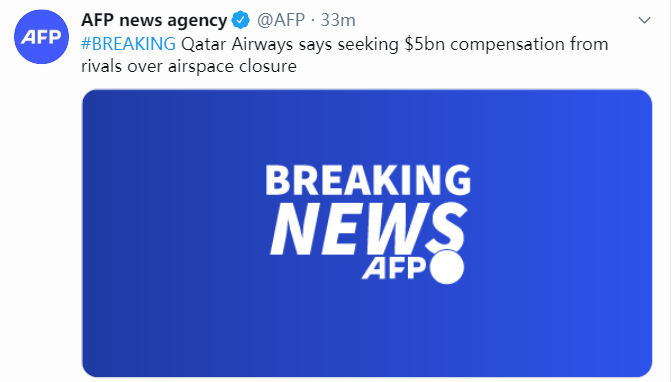Click the white circle beside the AFP logo
This screenshot has width=672, height=382.
(x=447, y=267)
